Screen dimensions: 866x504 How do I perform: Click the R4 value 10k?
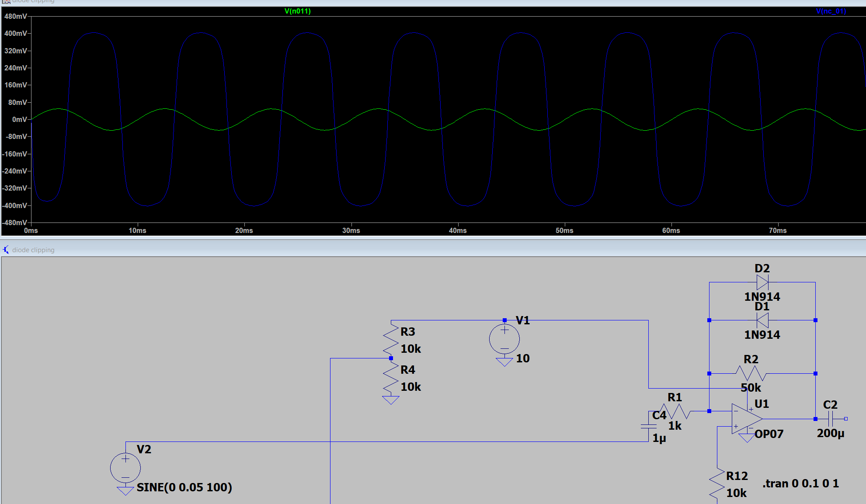click(x=411, y=387)
